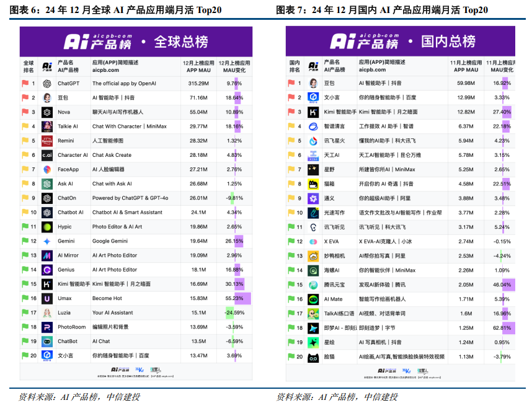Click the 讯飞星火 flame icon
Viewport: 532px width, 408px height.
(x=313, y=141)
